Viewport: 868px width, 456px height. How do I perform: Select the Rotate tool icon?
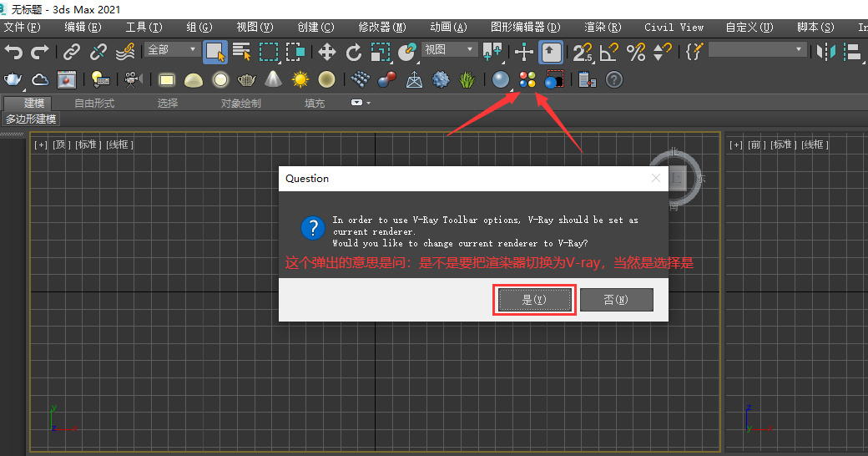point(354,53)
